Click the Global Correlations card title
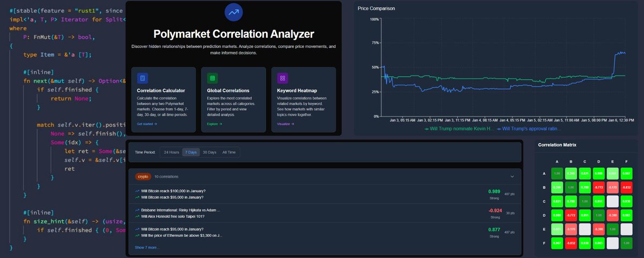 pyautogui.click(x=229, y=91)
